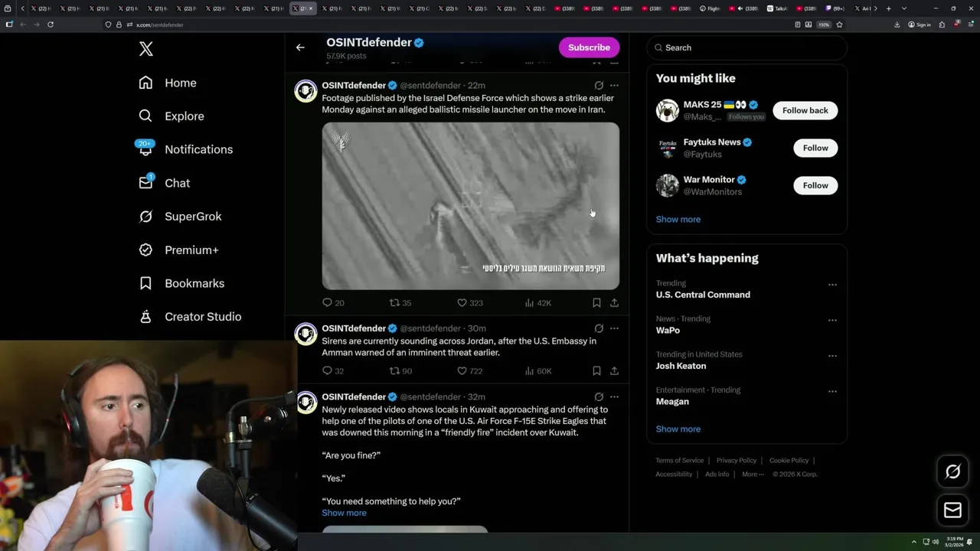Open the floating messages button

952,510
